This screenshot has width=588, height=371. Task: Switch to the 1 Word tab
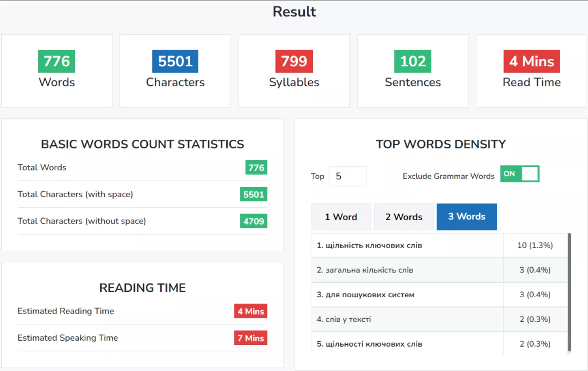pyautogui.click(x=341, y=217)
